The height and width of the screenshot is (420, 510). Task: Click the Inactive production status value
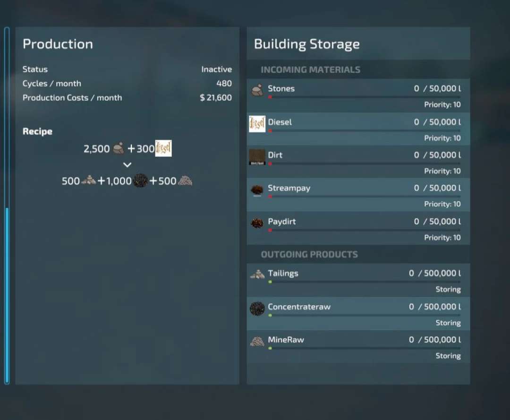coord(216,69)
